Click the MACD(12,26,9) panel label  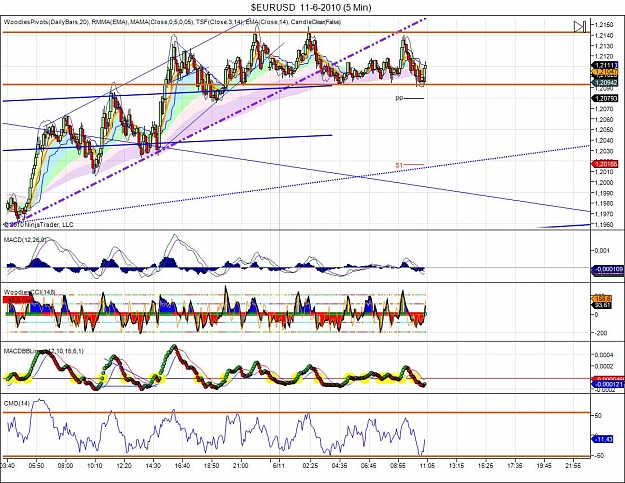point(25,240)
